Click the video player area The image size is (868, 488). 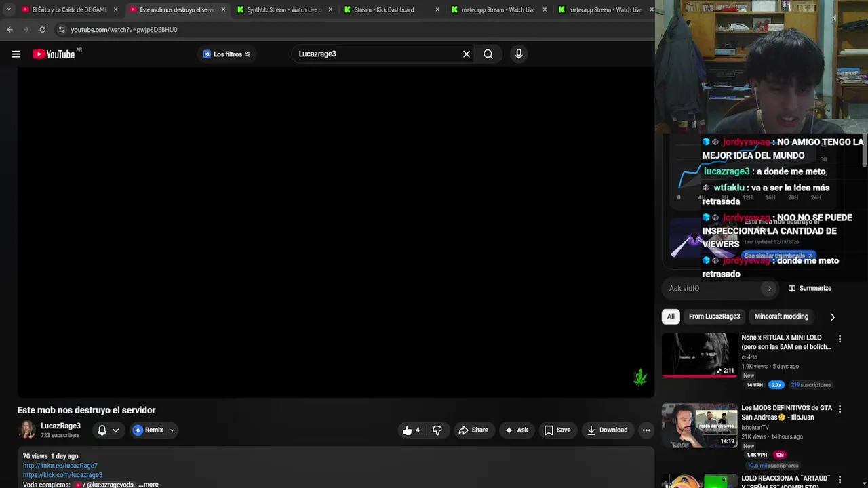click(336, 232)
